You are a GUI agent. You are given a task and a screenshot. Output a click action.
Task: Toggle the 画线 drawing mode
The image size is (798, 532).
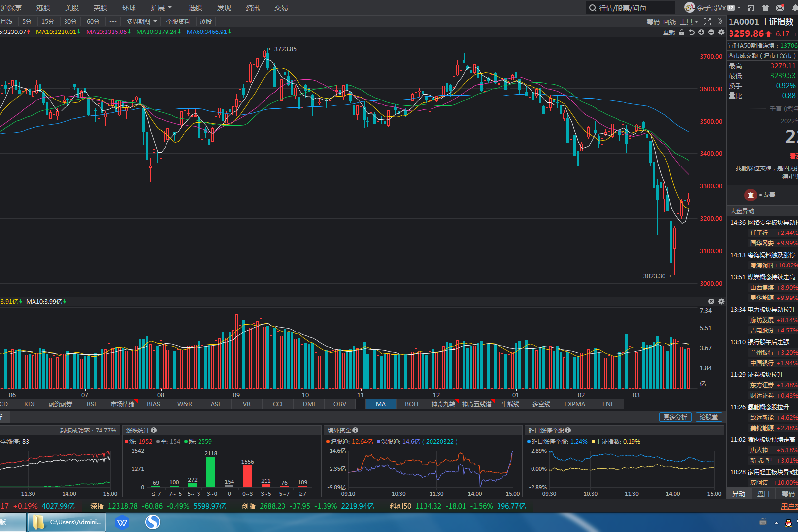(669, 22)
